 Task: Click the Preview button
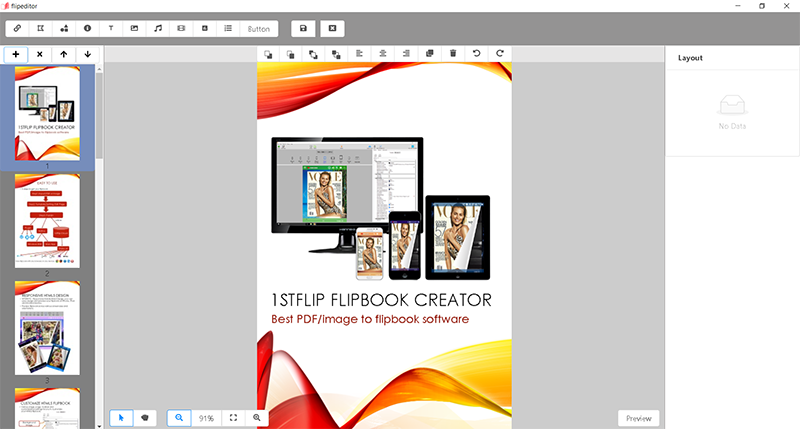click(x=639, y=418)
